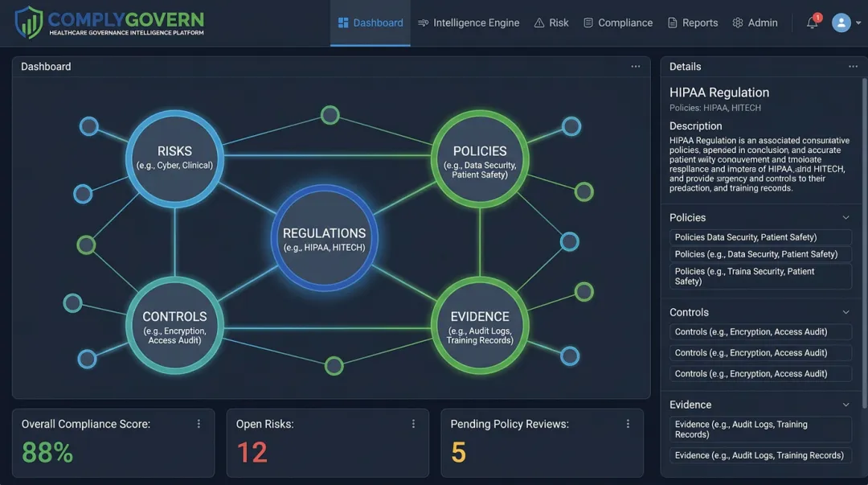Open Pending Policy Reviews card options
This screenshot has height=485, width=868.
628,424
